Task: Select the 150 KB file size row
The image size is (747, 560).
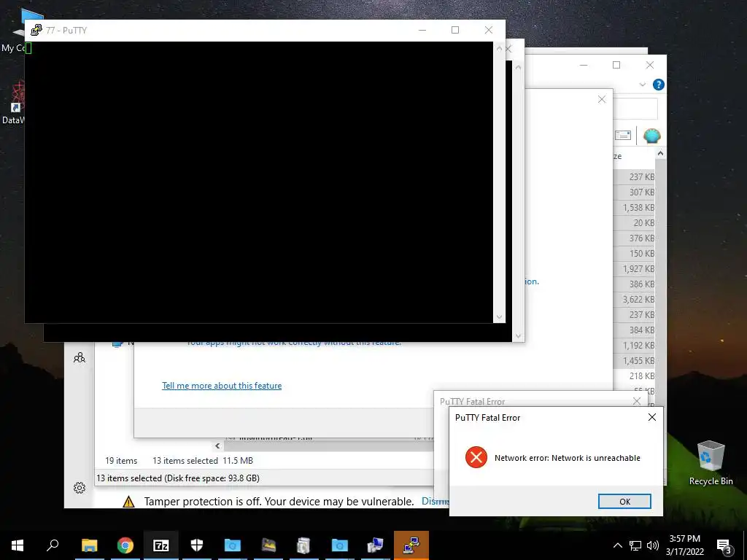Action: coord(634,253)
